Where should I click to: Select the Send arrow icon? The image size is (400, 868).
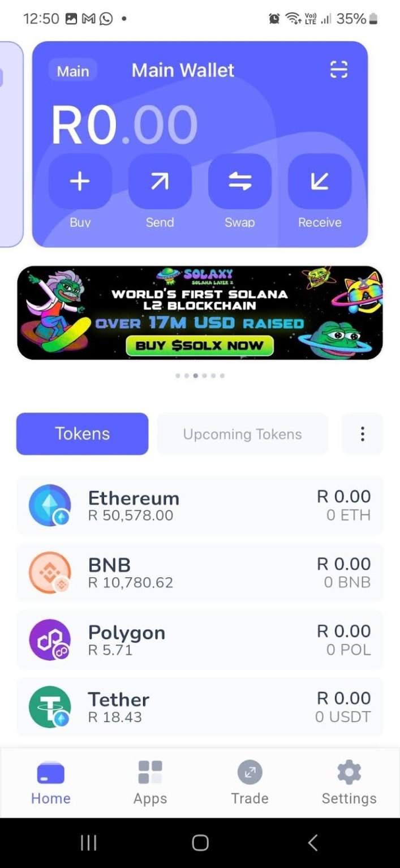[x=160, y=181]
